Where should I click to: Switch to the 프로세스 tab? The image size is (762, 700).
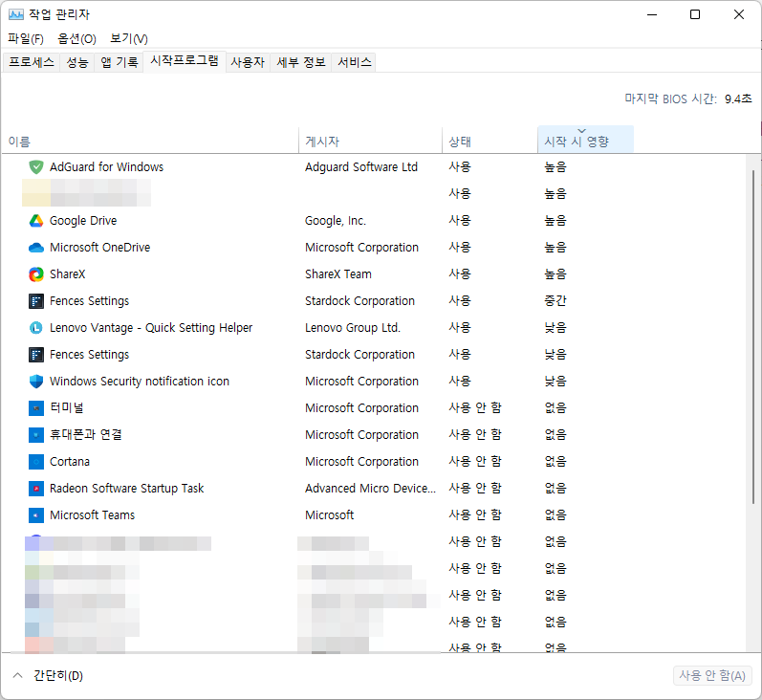pyautogui.click(x=32, y=62)
